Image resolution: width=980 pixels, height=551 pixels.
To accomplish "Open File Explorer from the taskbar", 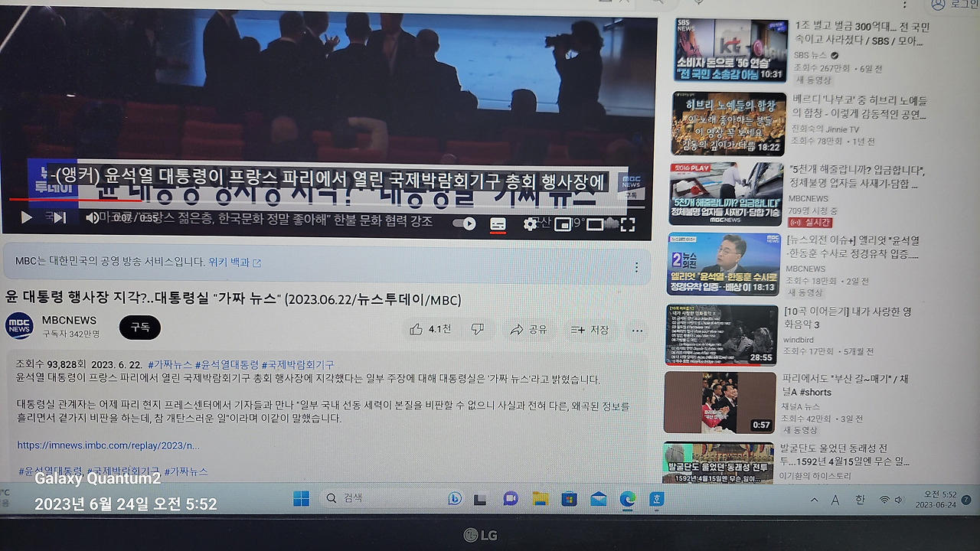I will (540, 499).
